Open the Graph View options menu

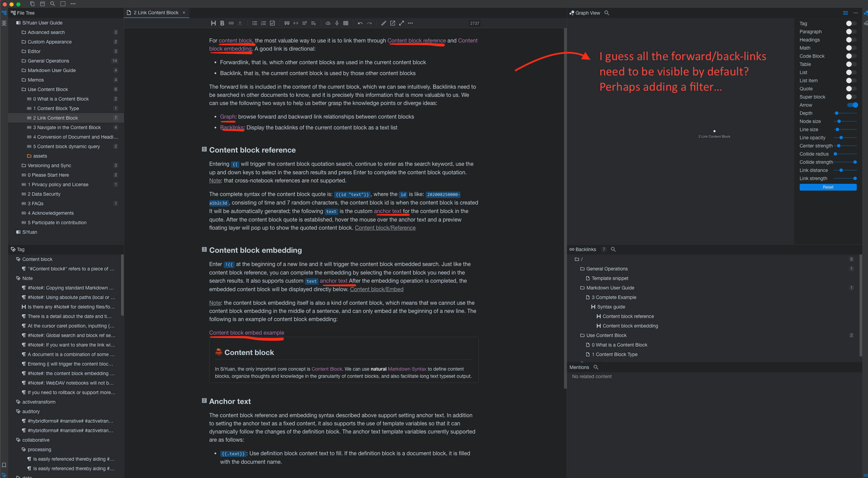coord(846,13)
